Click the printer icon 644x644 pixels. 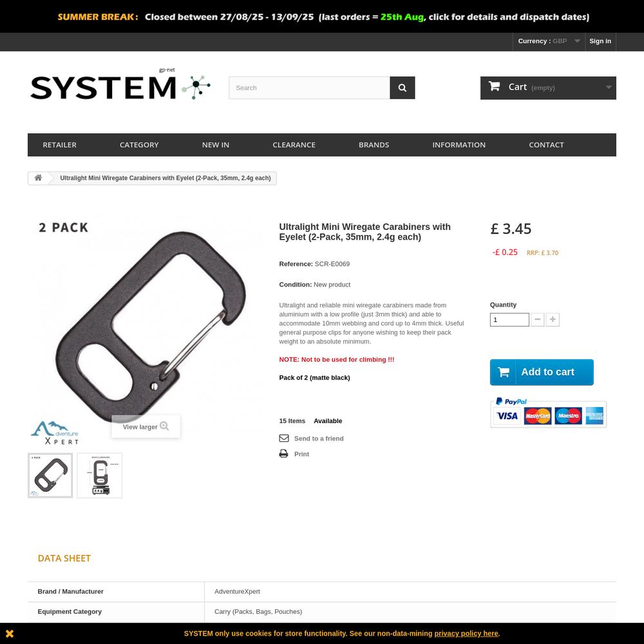pos(283,453)
